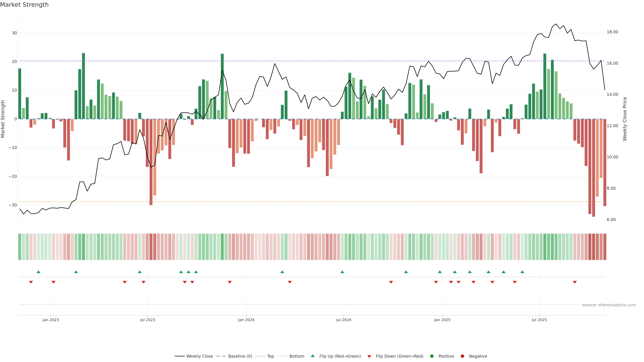Click the Market Strength chart title
The width and height of the screenshot is (644, 362).
(24, 5)
